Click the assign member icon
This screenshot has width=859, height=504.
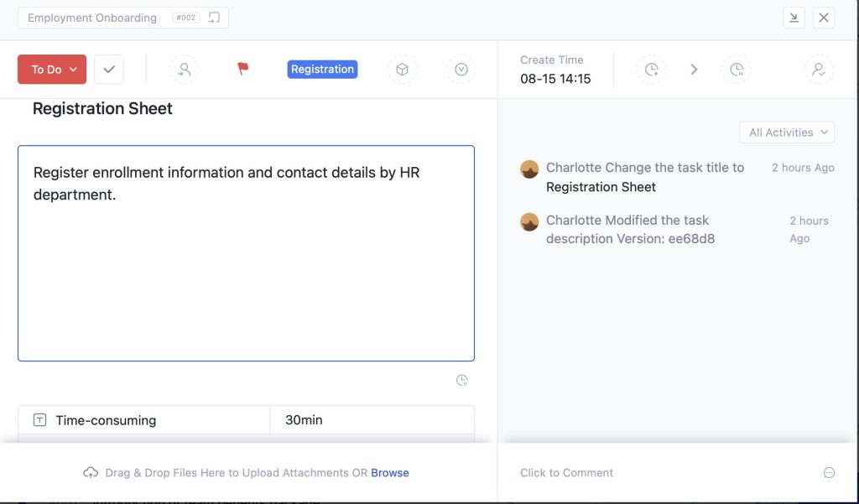point(184,70)
